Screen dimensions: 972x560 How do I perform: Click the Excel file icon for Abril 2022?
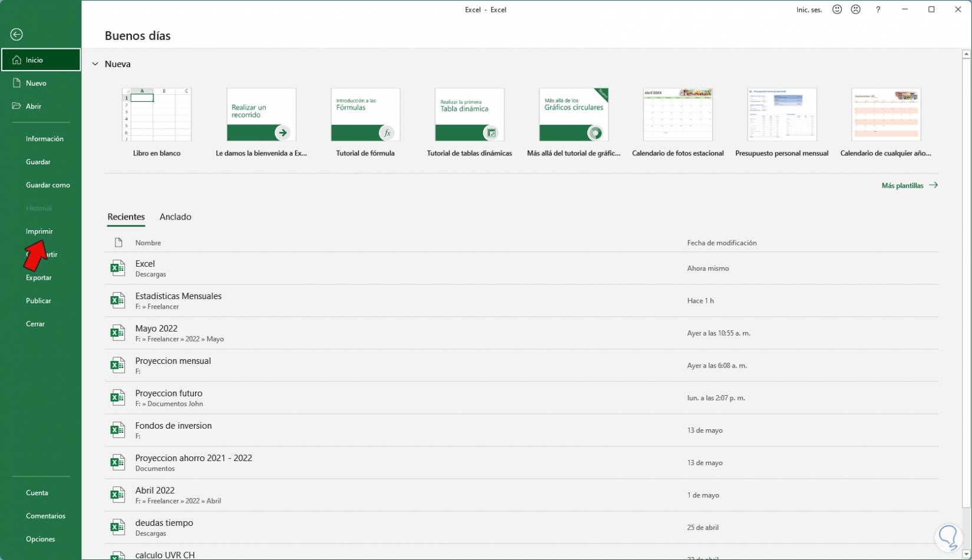[118, 495]
